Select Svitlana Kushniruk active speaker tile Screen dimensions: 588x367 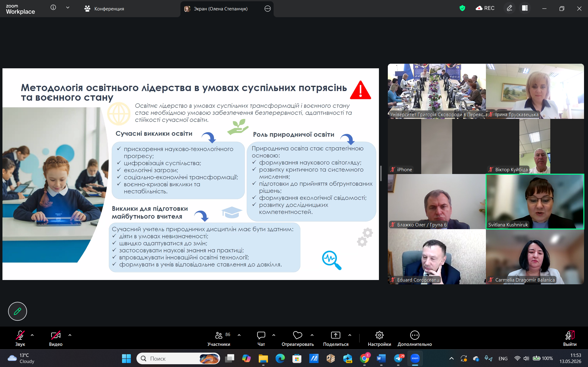coord(535,202)
